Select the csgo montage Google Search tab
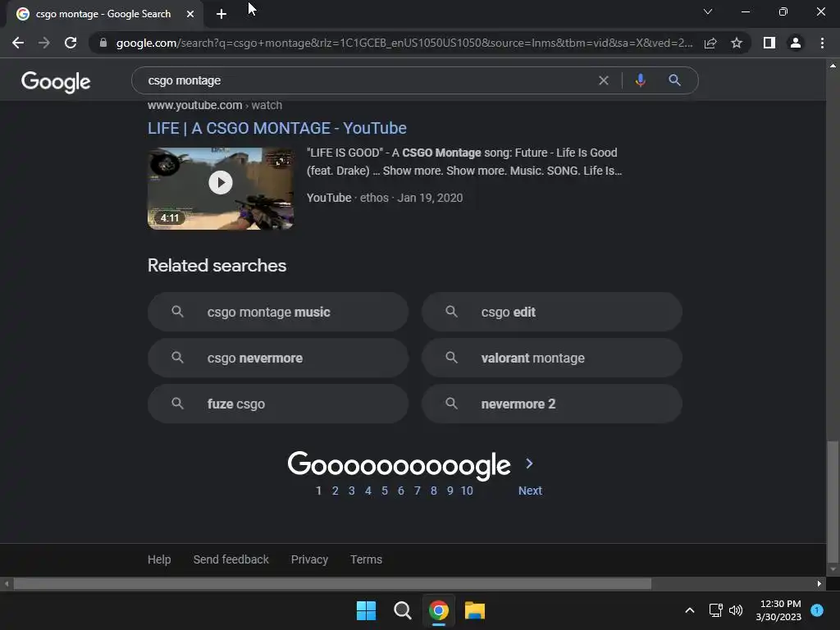This screenshot has width=840, height=630. (x=104, y=14)
